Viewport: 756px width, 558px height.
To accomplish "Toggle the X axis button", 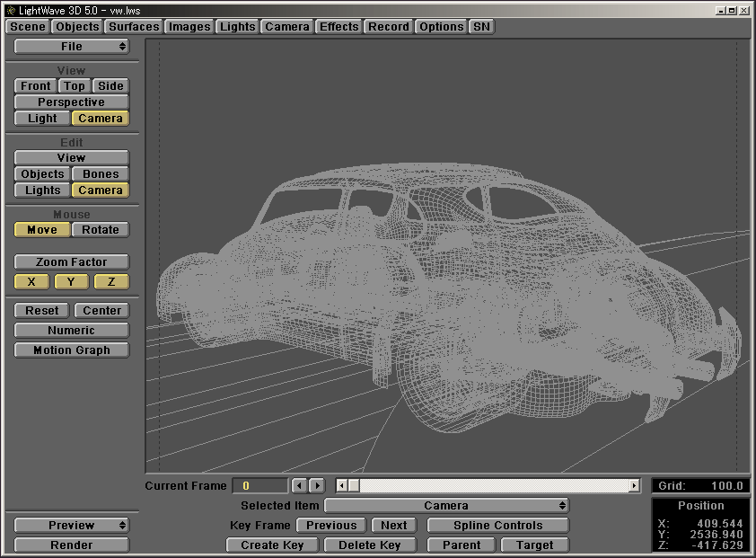I will 31,282.
